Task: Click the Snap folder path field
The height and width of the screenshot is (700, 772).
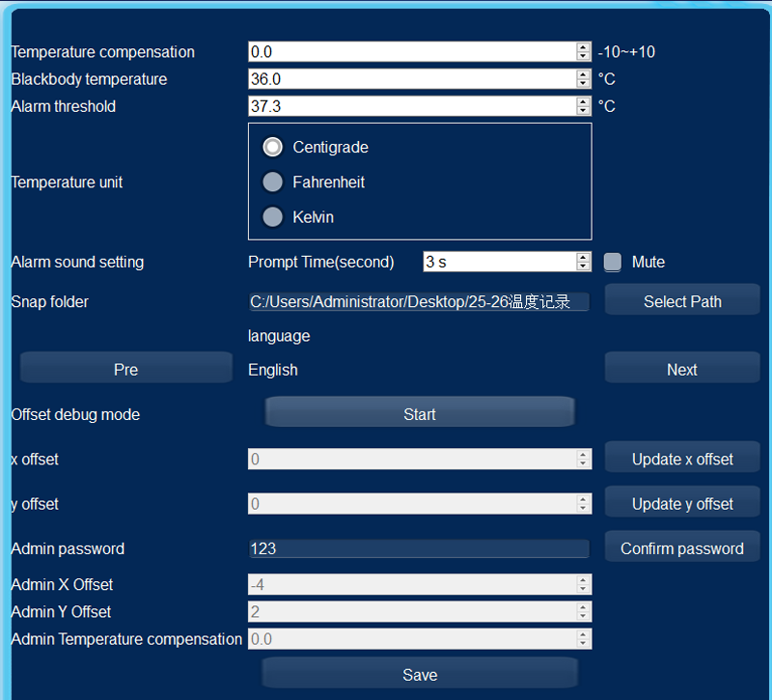Action: tap(419, 301)
